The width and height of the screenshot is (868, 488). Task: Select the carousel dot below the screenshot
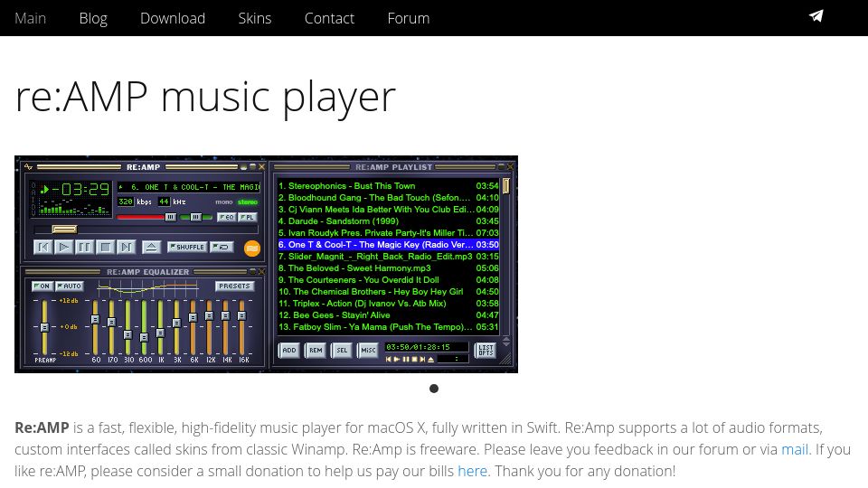pyautogui.click(x=434, y=389)
